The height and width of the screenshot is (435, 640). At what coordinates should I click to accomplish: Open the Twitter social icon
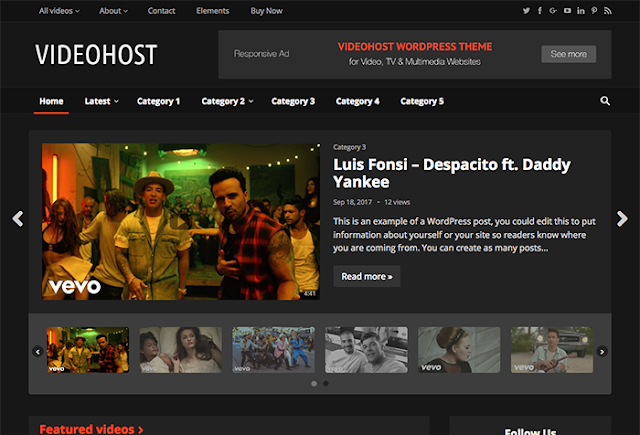click(526, 11)
